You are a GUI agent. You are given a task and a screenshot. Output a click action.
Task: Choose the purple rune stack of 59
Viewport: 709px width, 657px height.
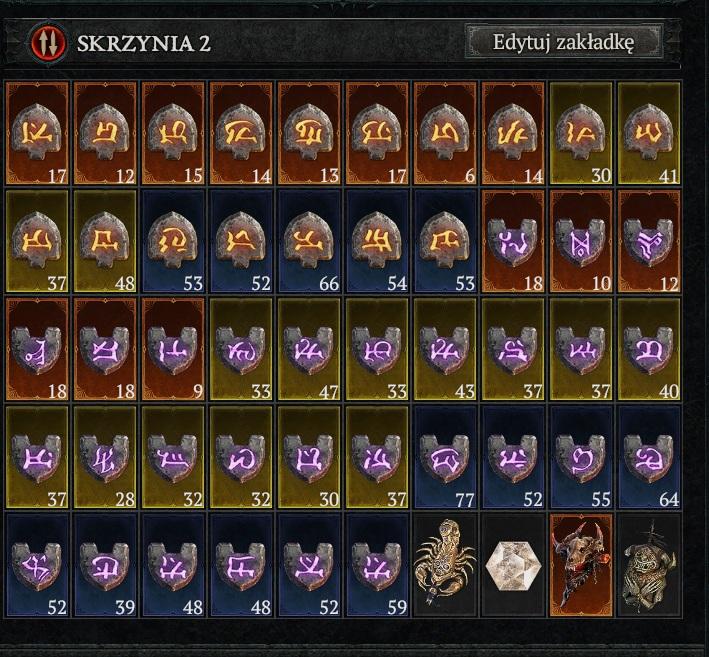tap(377, 564)
